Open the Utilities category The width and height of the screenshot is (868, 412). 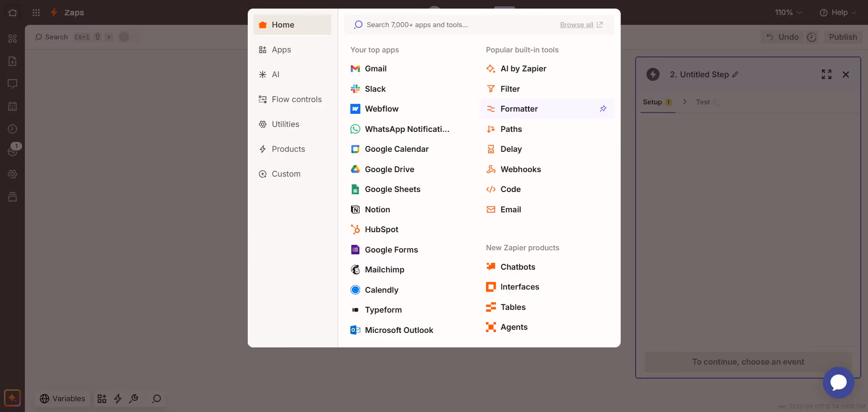(292, 124)
